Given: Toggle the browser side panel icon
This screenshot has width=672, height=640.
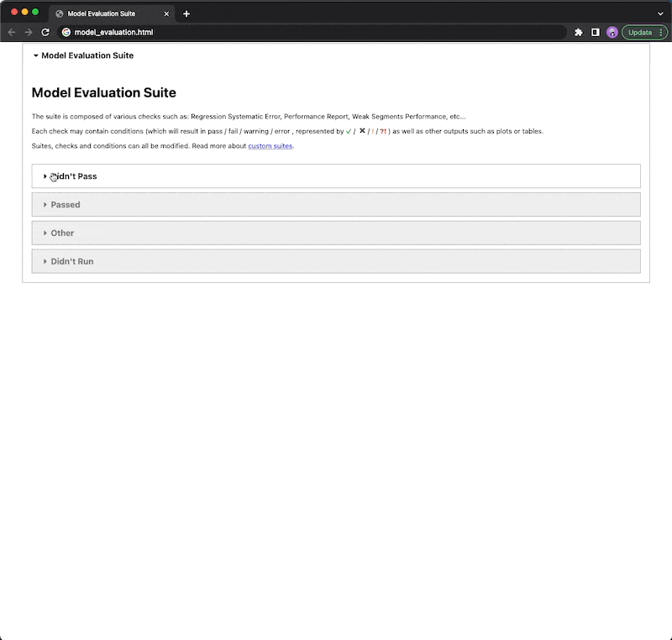Looking at the screenshot, I should tap(596, 32).
